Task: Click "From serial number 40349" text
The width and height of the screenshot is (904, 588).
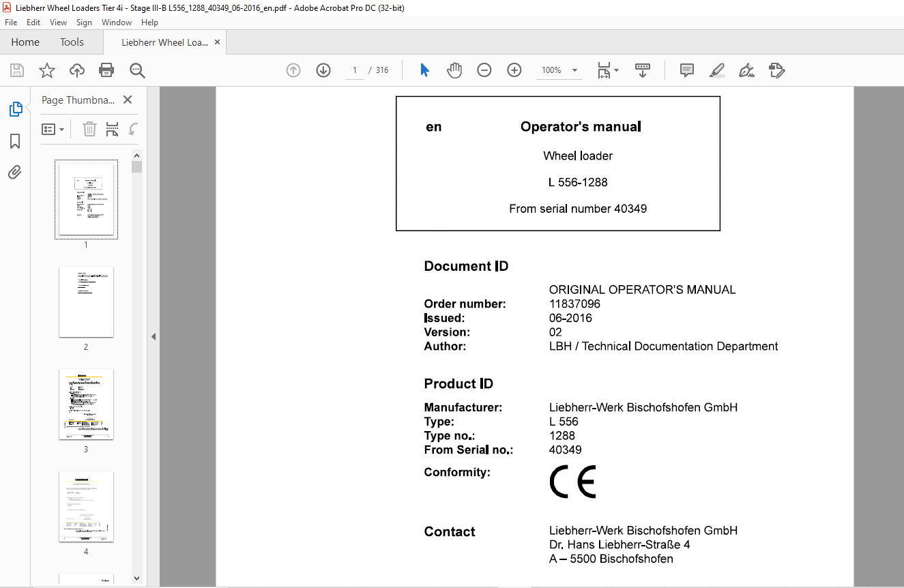Action: pos(578,209)
